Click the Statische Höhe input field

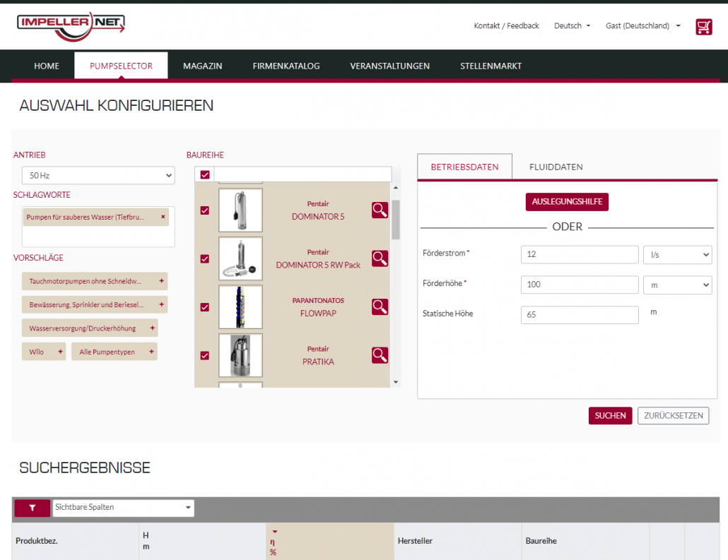pos(580,314)
